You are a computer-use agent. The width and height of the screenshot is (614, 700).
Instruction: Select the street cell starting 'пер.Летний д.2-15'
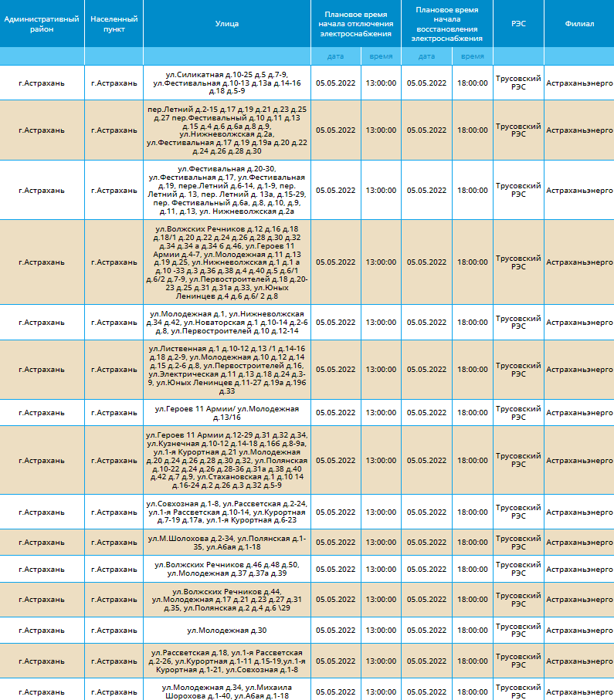227,130
